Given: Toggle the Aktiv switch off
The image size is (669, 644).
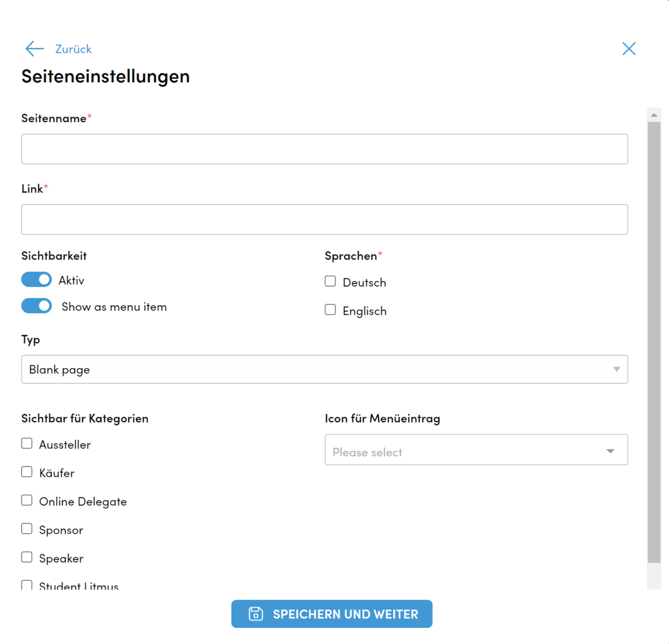Looking at the screenshot, I should 37,280.
